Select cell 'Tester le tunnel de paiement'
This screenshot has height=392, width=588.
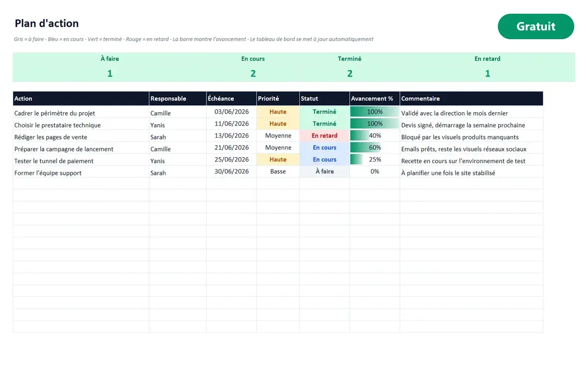coord(81,160)
